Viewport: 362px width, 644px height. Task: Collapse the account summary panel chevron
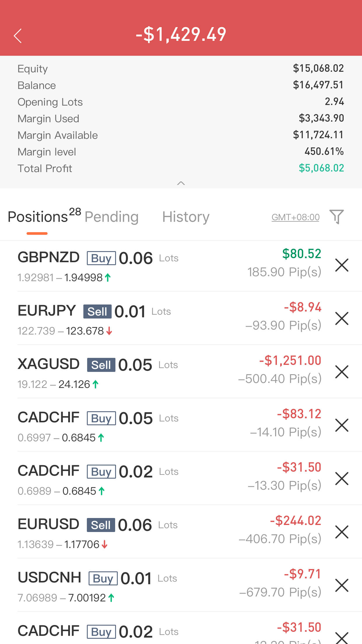tap(181, 183)
